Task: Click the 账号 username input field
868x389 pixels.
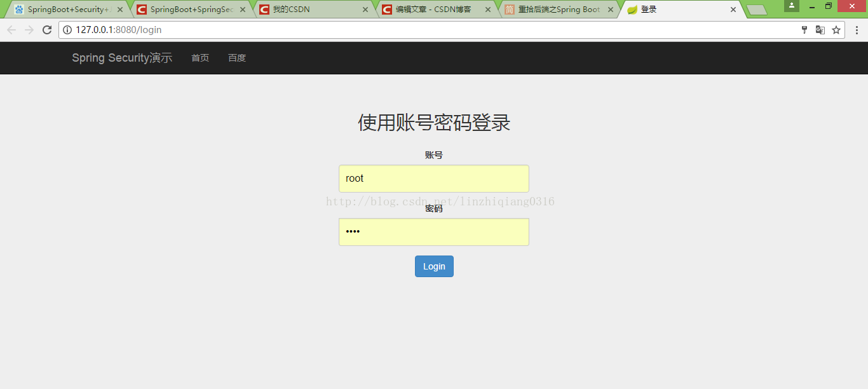Action: click(x=434, y=179)
